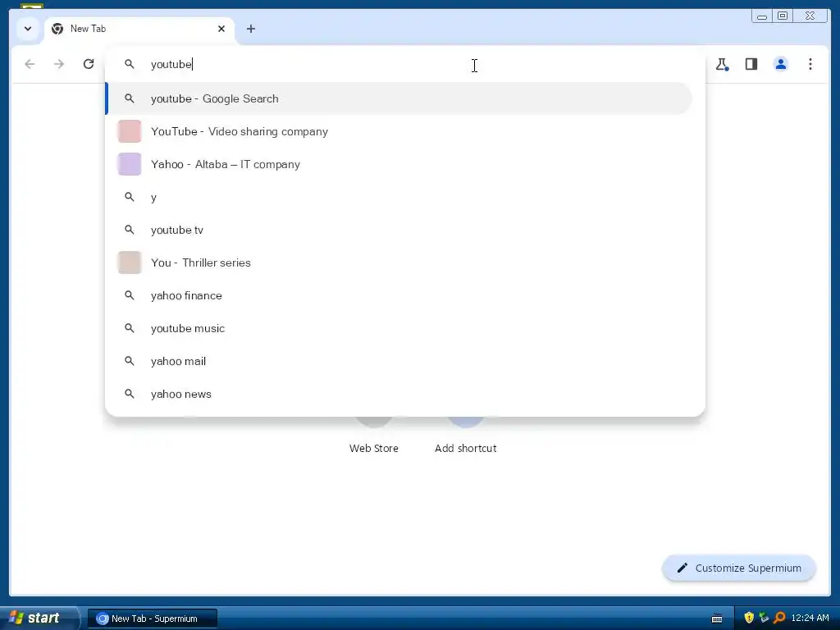840x630 pixels.
Task: Select the 'y' search suggestion
Action: tap(399, 197)
